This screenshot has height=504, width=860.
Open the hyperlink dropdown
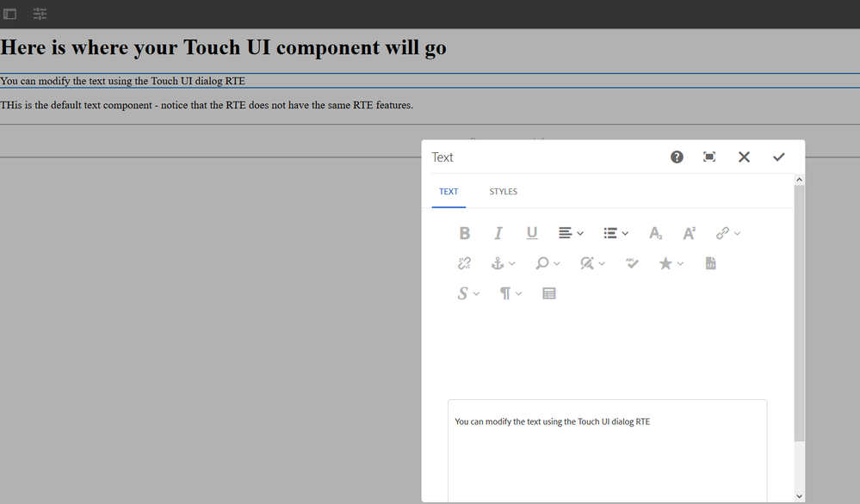[727, 233]
